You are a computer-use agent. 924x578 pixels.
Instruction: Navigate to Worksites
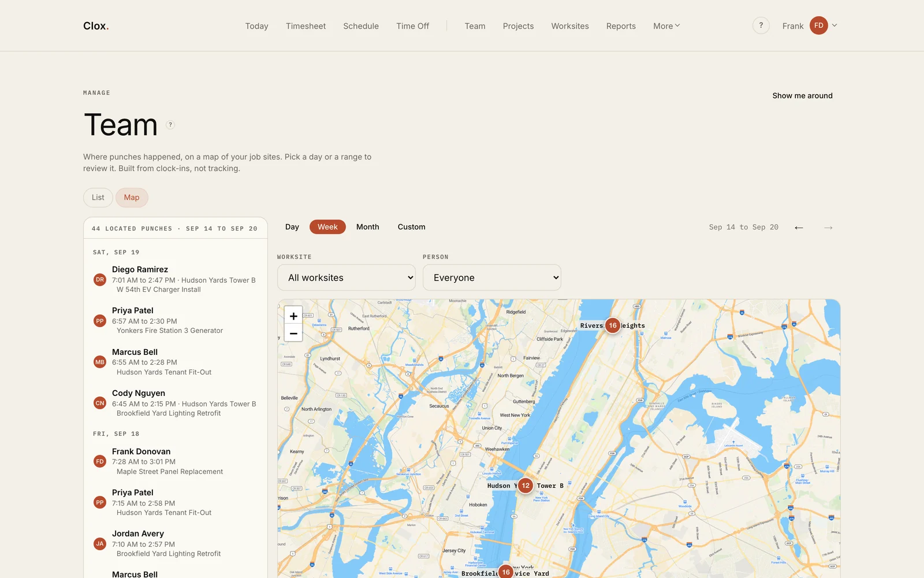tap(570, 26)
